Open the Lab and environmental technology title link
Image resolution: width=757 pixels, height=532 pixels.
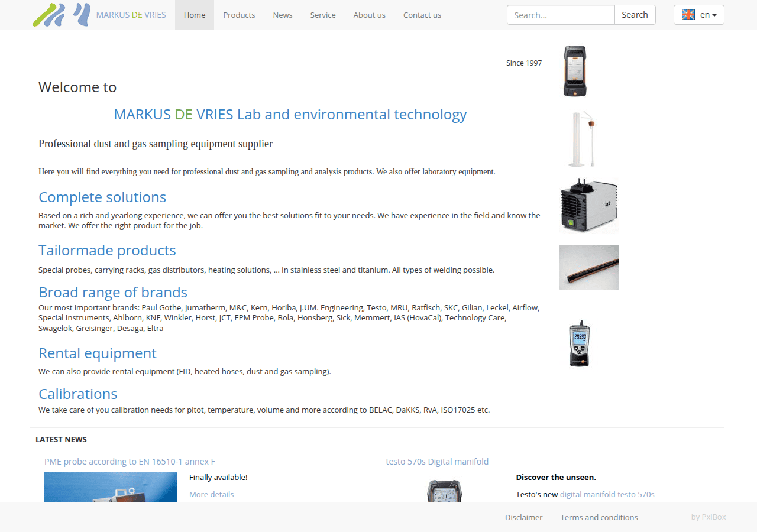point(290,114)
